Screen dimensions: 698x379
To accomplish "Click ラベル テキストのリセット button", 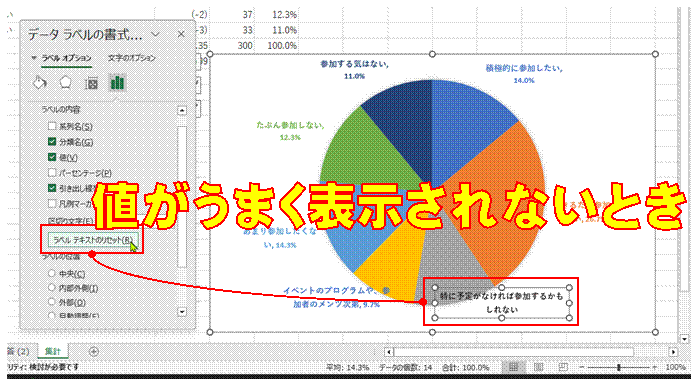I will point(93,240).
